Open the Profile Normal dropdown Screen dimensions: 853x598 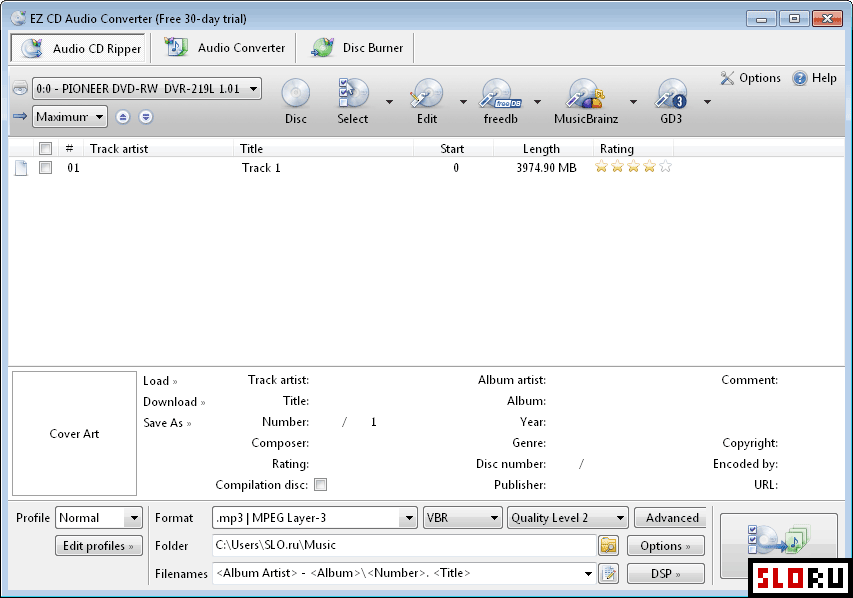coord(98,517)
